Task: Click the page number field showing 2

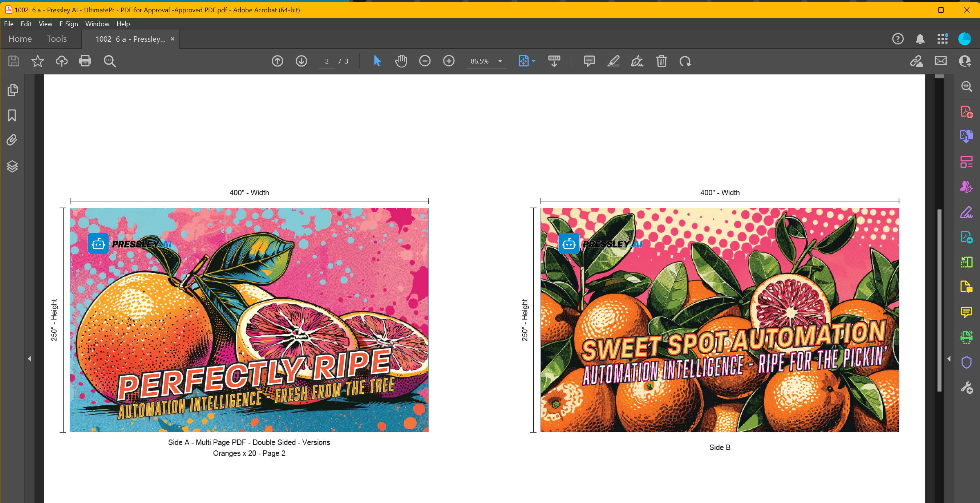Action: pyautogui.click(x=327, y=61)
